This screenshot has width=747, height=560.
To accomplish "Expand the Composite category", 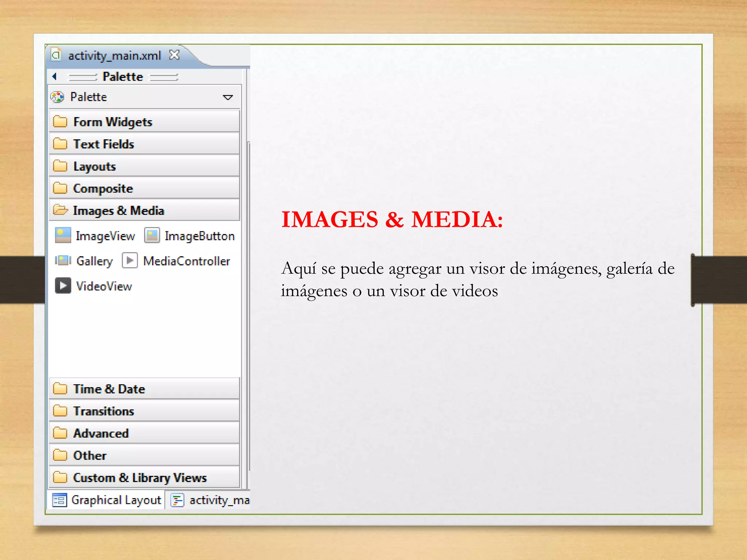I will tap(144, 188).
